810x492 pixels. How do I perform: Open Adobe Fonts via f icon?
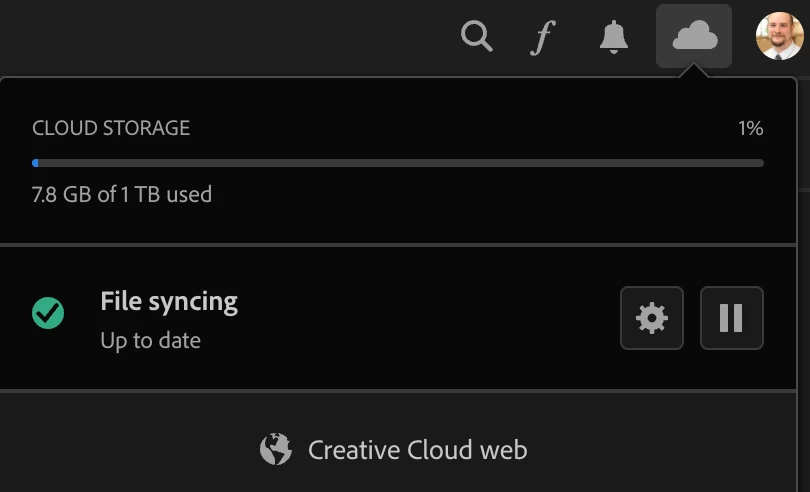542,37
